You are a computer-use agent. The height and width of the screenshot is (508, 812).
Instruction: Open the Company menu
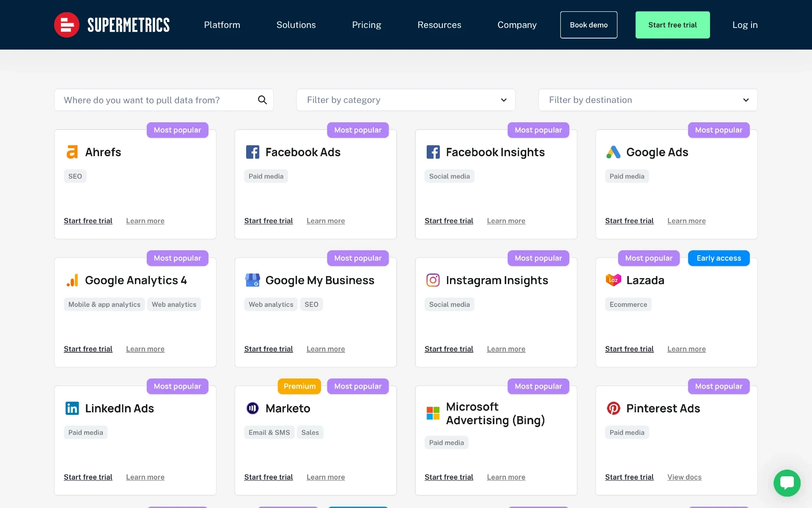point(517,25)
